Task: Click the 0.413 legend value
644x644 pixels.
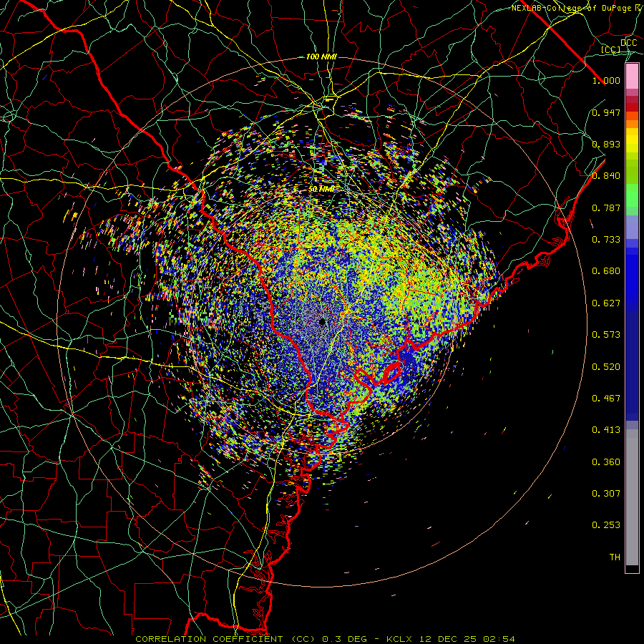Action: [x=606, y=430]
